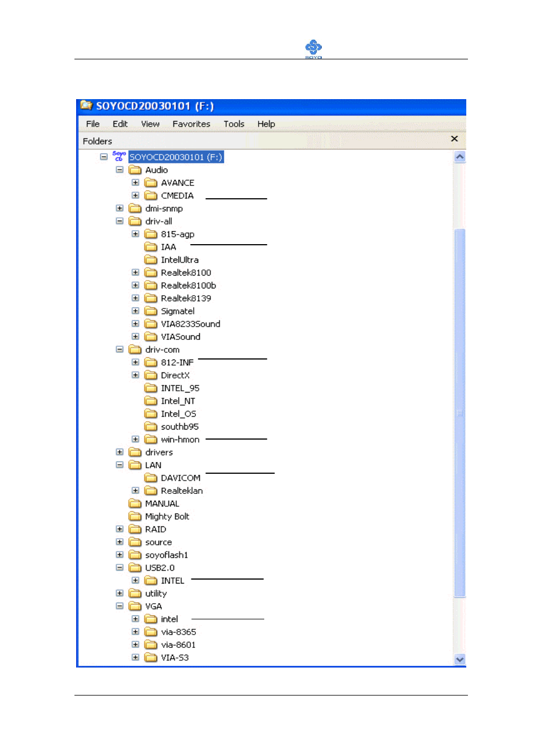Click the CMEDIA folder icon
The image size is (534, 756).
click(x=151, y=195)
